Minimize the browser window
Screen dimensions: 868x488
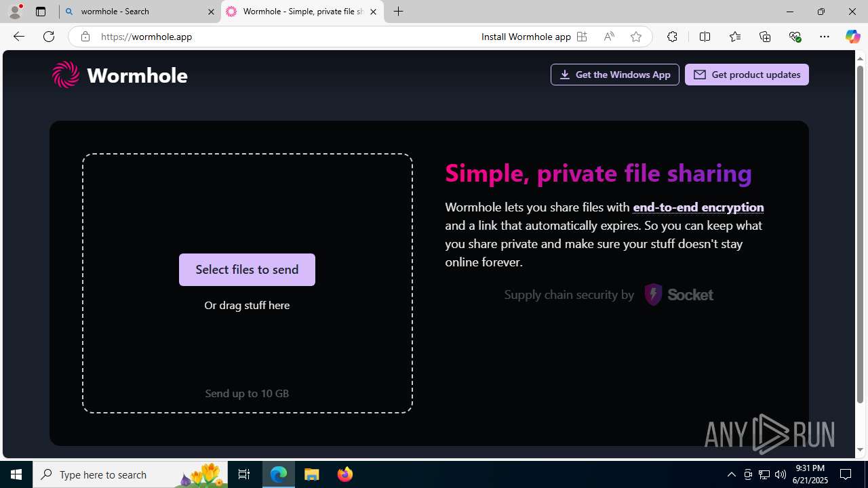(x=790, y=12)
